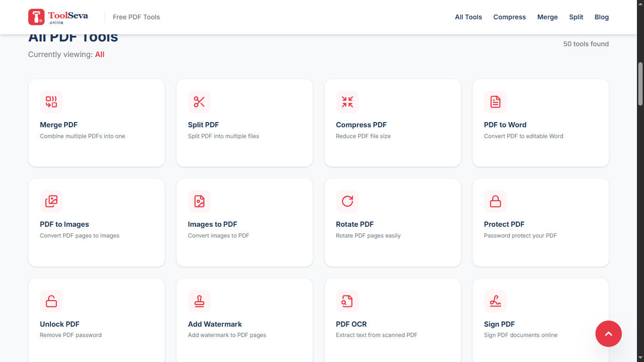Open the Split navigation link
Screen dimensions: 644x362
pos(576,17)
